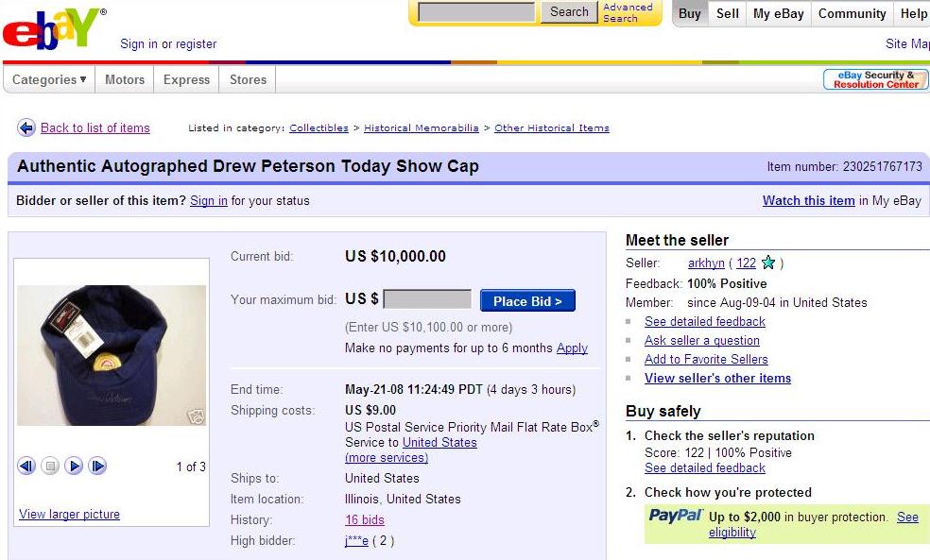Open the 16 bids history link
This screenshot has width=930, height=560.
[x=365, y=519]
